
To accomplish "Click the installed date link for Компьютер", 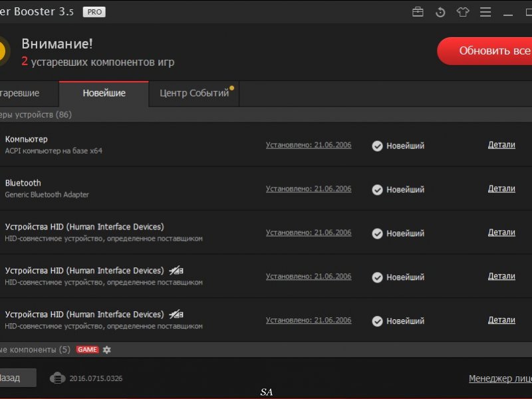I will 309,145.
